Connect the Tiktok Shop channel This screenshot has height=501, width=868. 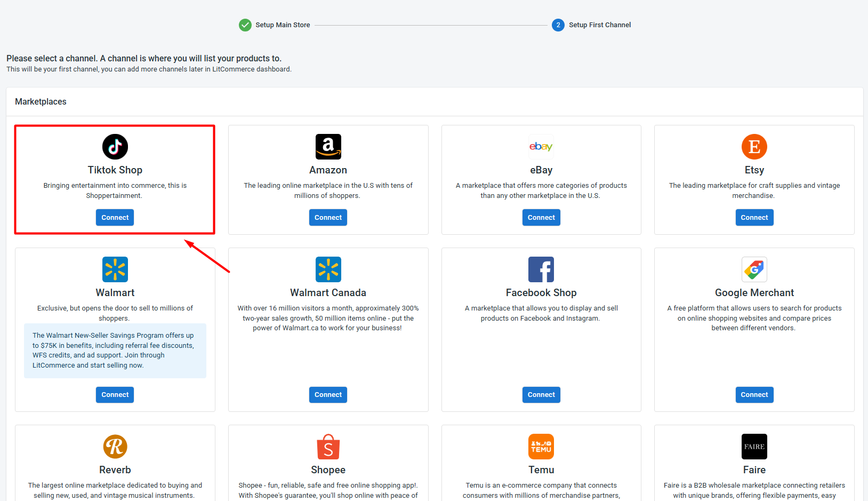click(115, 218)
